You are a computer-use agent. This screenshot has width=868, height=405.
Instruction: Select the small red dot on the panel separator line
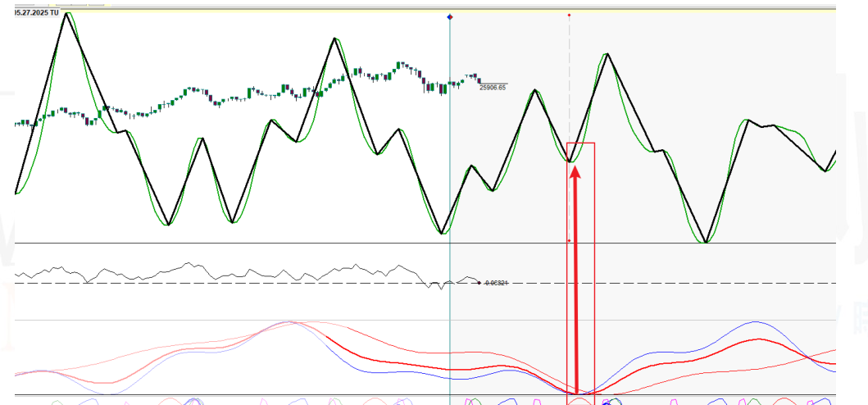pos(569,241)
